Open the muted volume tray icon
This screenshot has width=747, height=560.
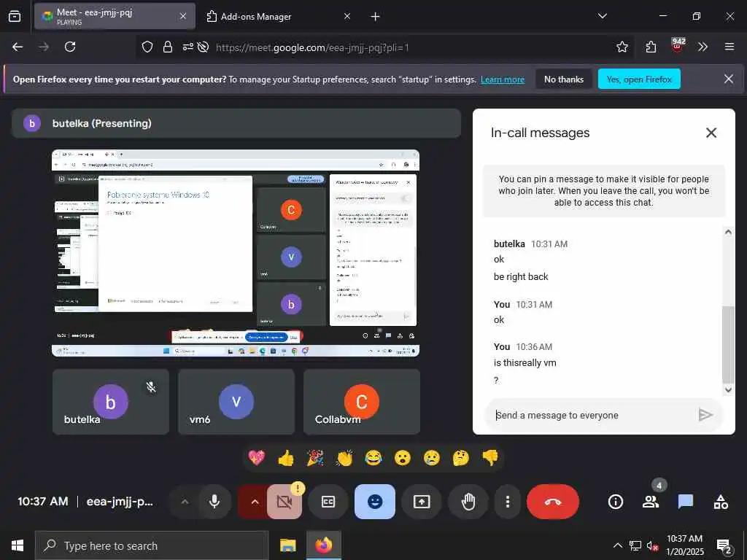(x=653, y=546)
